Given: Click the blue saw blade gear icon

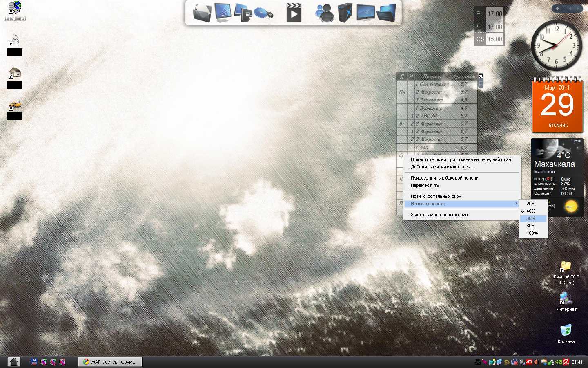Looking at the screenshot, I should point(263,13).
